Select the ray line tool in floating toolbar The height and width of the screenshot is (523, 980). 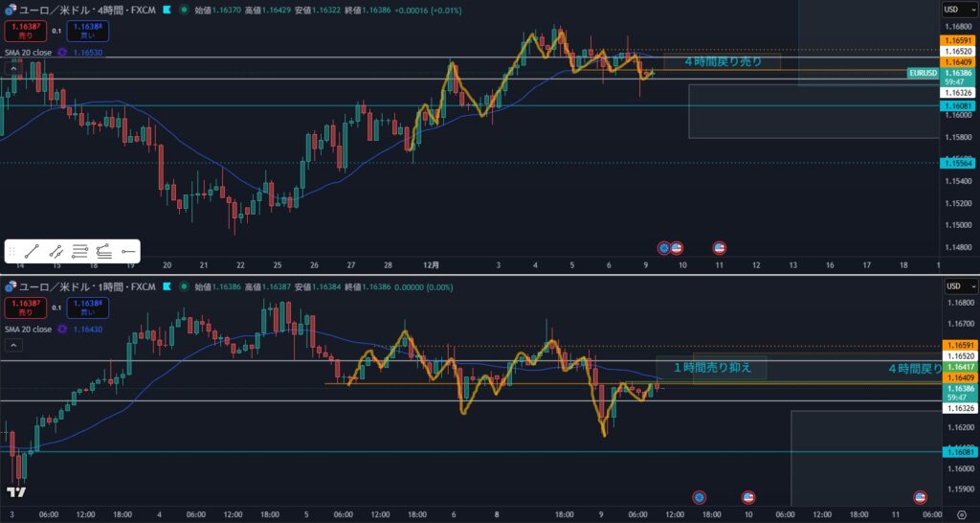(56, 251)
